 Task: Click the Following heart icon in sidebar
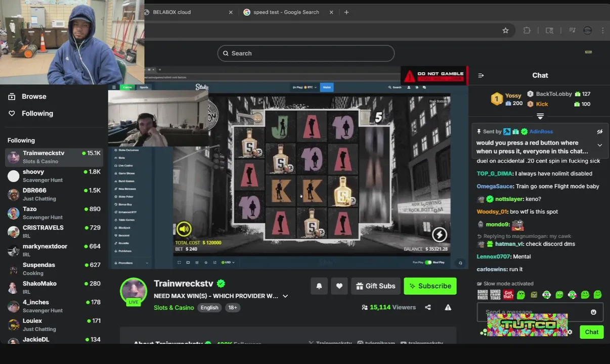coord(12,114)
